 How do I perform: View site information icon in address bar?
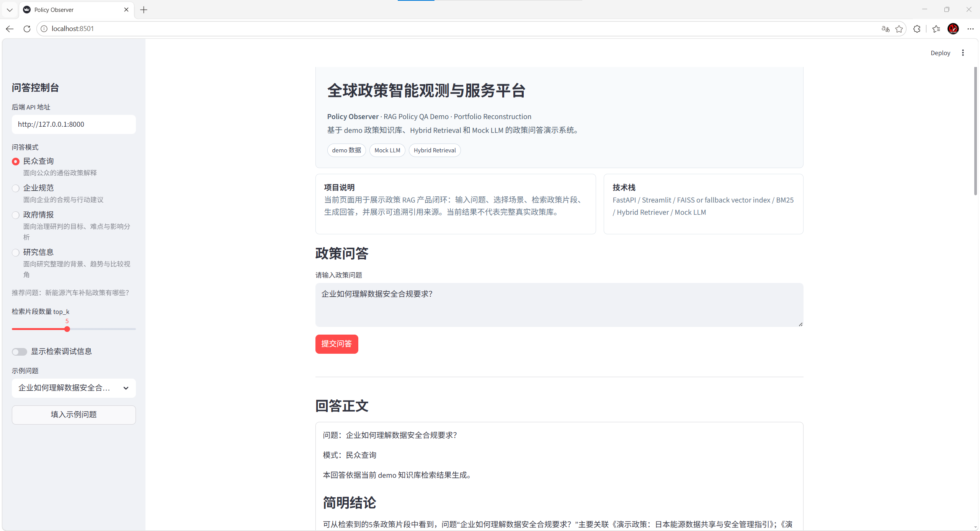click(x=44, y=29)
